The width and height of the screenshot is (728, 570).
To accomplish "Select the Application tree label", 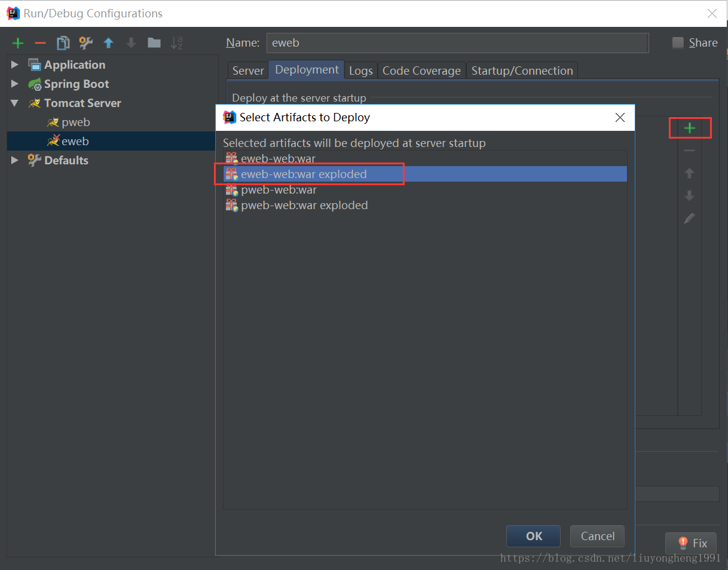I will pos(75,65).
